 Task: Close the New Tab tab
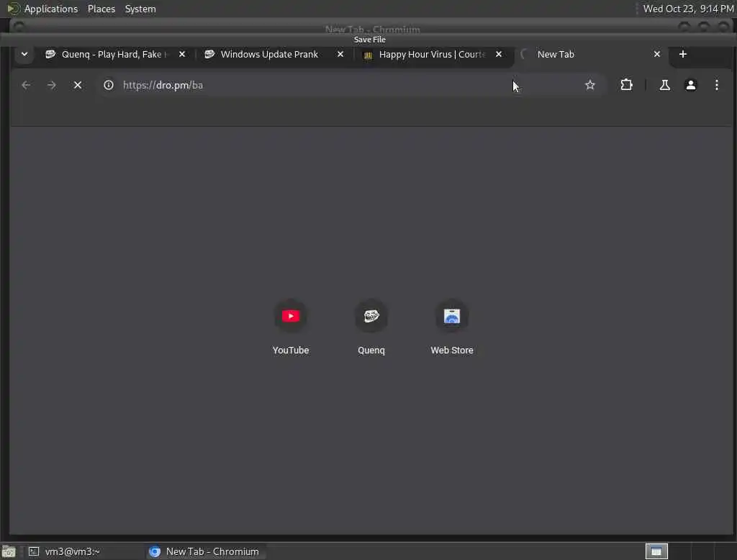(x=657, y=55)
